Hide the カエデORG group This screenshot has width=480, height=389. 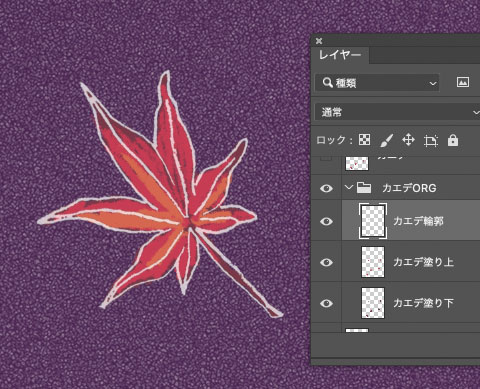(x=326, y=188)
